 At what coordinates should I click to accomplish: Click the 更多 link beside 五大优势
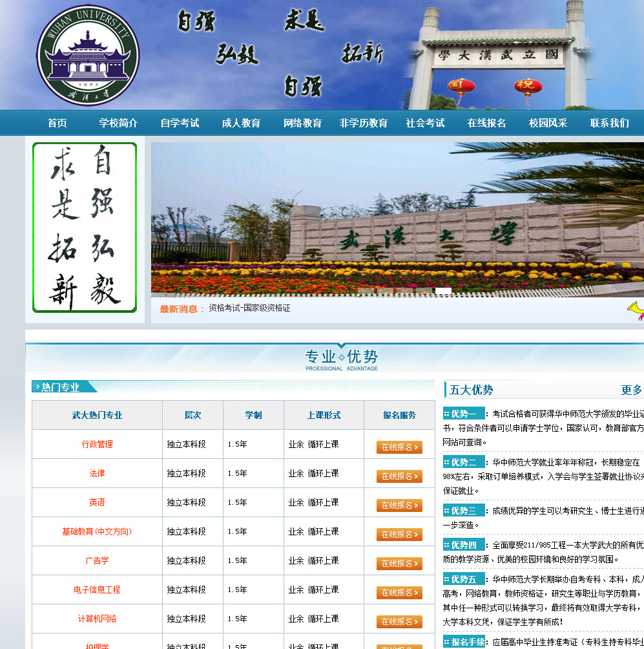[632, 390]
